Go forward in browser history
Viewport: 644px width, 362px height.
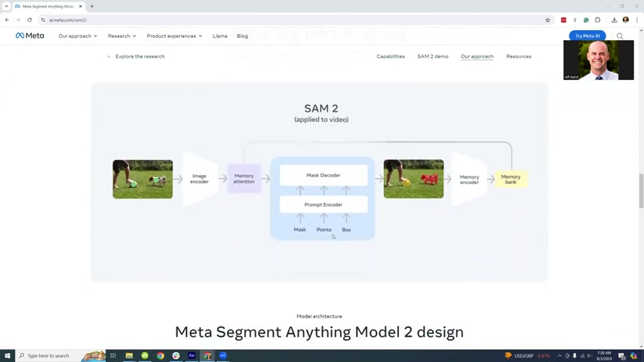coord(18,20)
